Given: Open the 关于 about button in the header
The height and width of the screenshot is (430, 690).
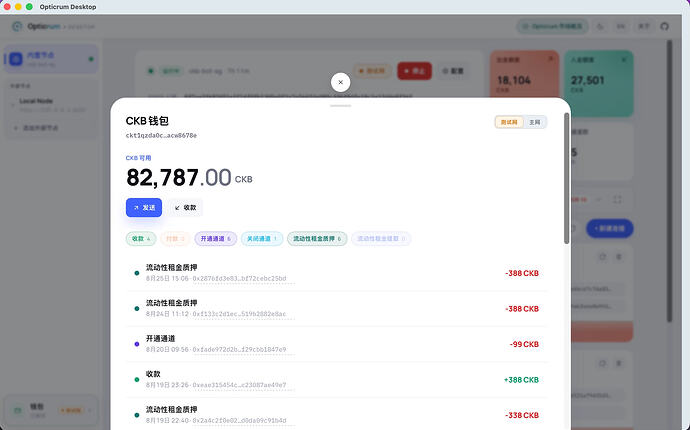Looking at the screenshot, I should click(x=643, y=26).
